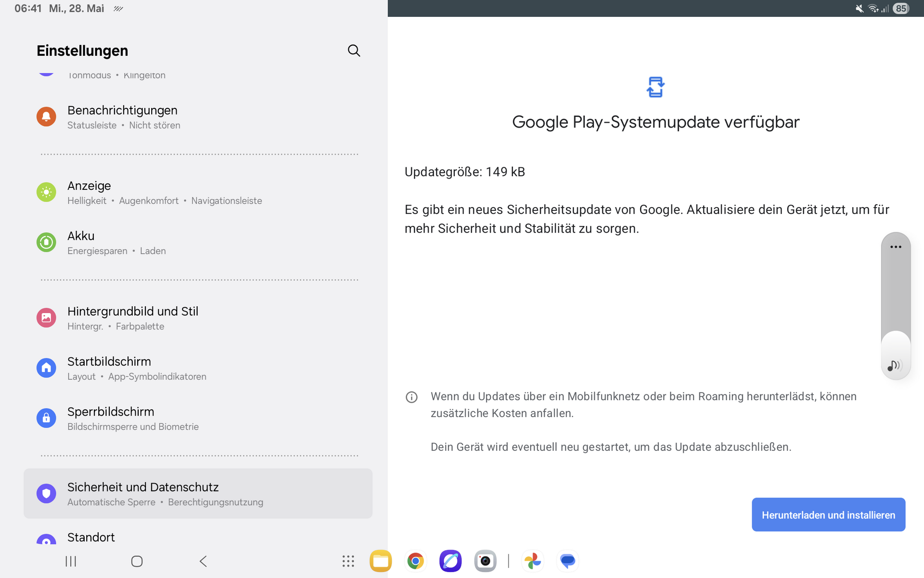The height and width of the screenshot is (578, 924).
Task: Open Google Photos pinwheel icon
Action: [x=533, y=561]
